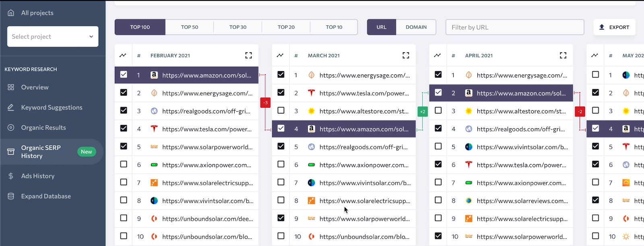Click the New badge on Organic SERP History
The width and height of the screenshot is (644, 246).
(x=86, y=152)
